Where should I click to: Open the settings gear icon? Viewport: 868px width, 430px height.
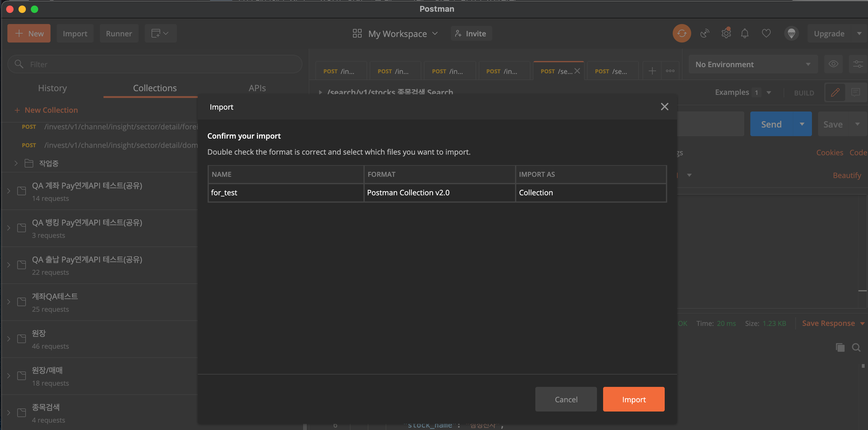tap(726, 33)
